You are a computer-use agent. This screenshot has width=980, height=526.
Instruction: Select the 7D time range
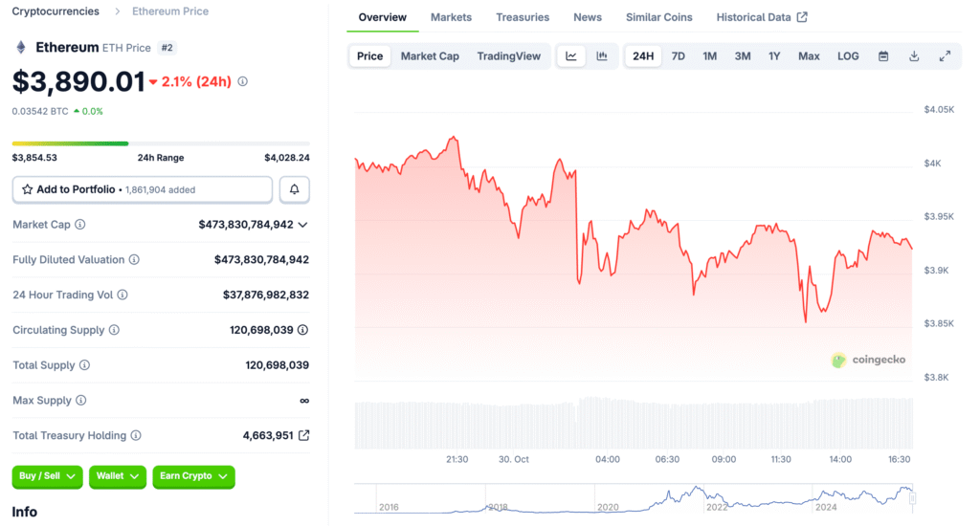[x=678, y=56]
